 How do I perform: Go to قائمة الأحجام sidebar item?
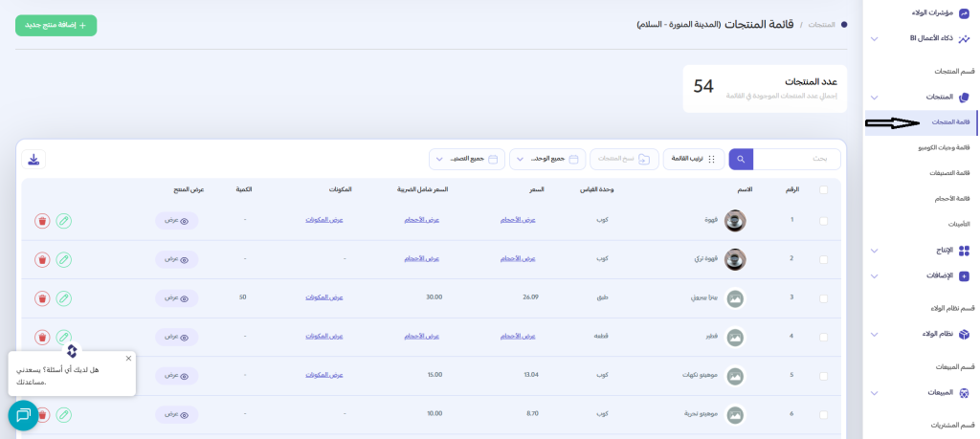(951, 198)
